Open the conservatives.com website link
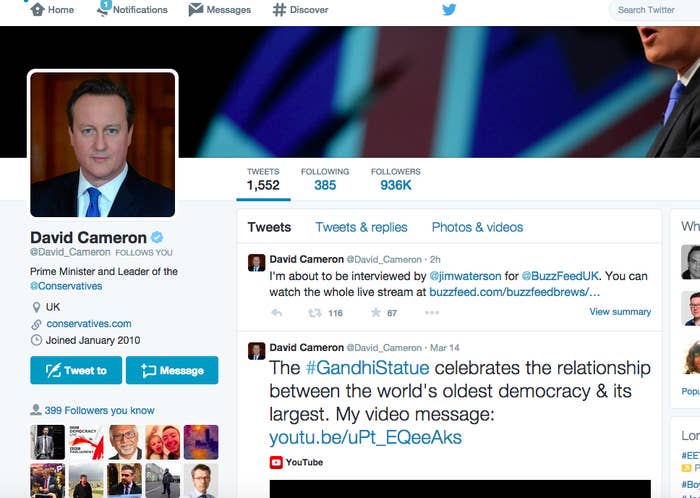Screen dimensions: 700x498 89,324
